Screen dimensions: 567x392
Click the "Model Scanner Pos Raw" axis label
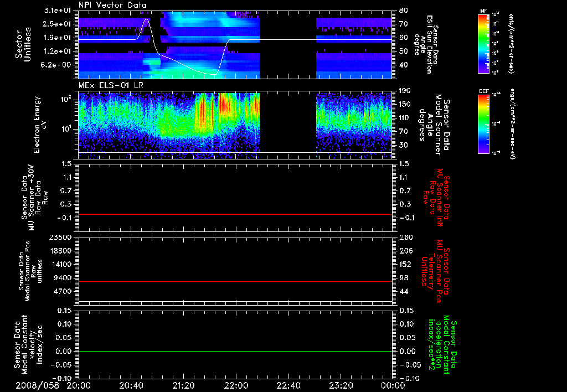(30, 271)
